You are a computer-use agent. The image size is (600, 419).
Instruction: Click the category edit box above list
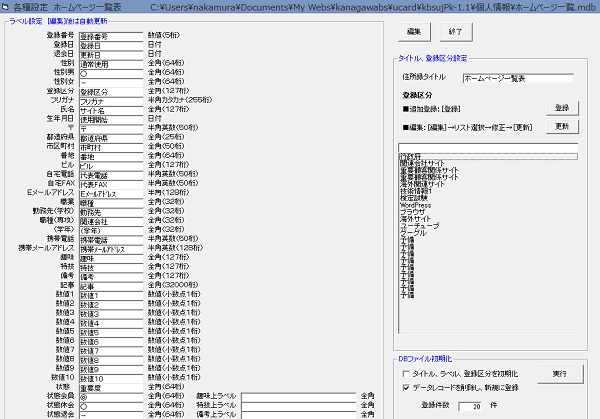tap(488, 148)
